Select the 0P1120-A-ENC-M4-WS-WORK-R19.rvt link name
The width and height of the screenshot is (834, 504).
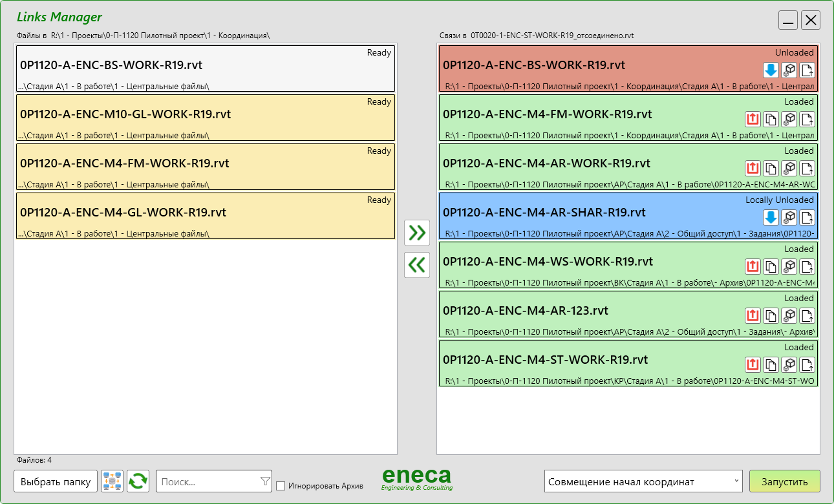[x=548, y=262]
